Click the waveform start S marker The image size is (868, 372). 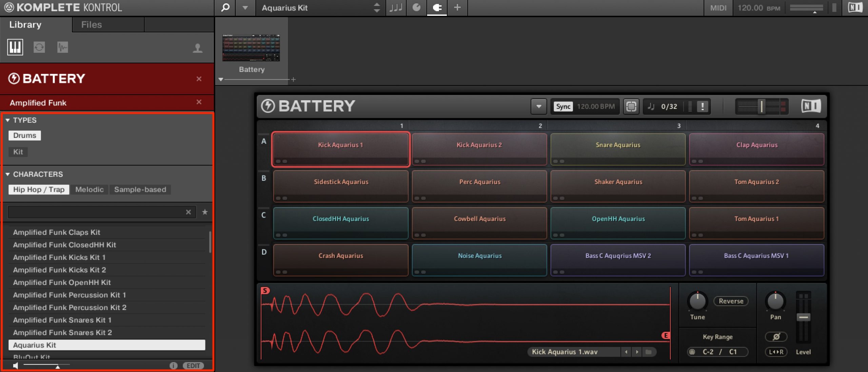(x=265, y=290)
